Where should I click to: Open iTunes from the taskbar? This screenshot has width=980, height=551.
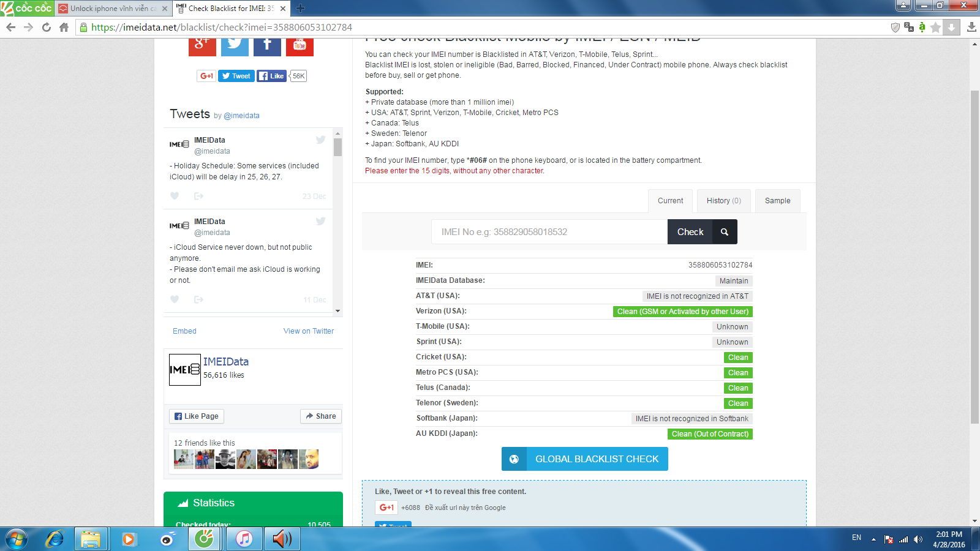click(x=244, y=539)
